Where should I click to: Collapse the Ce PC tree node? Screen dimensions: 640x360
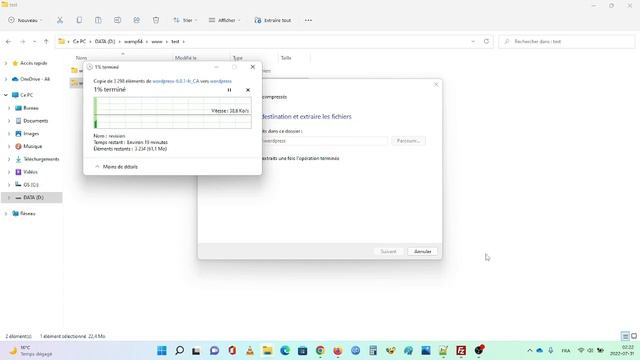coord(6,95)
